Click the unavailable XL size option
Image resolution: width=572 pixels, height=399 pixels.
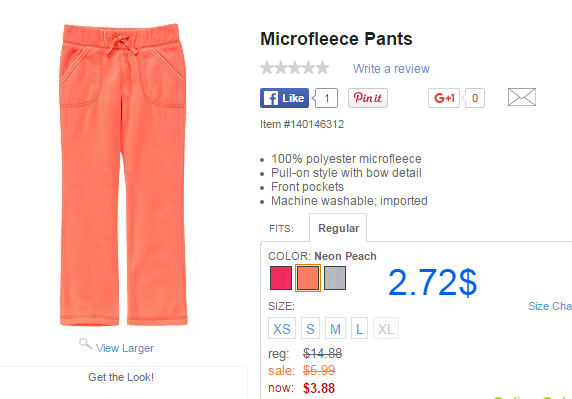point(386,328)
